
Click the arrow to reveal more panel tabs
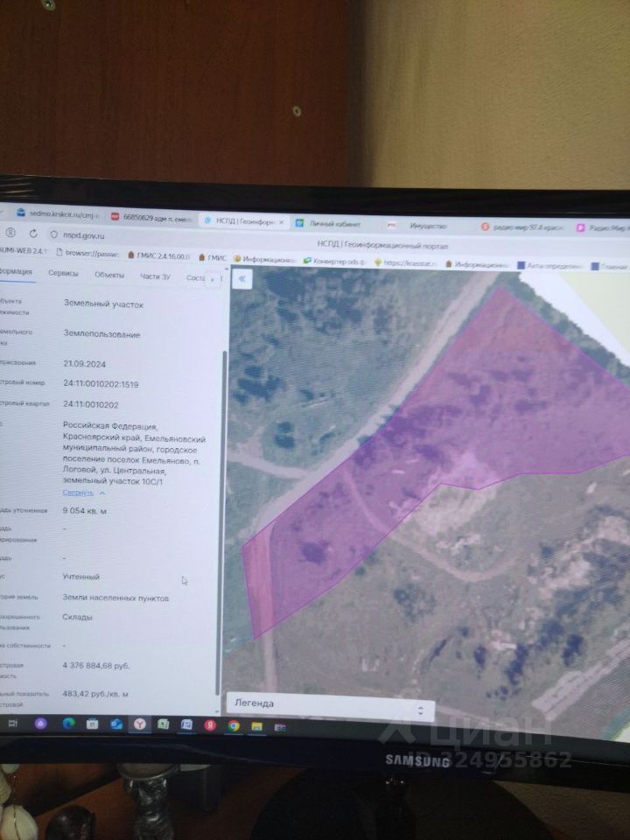pos(213,279)
